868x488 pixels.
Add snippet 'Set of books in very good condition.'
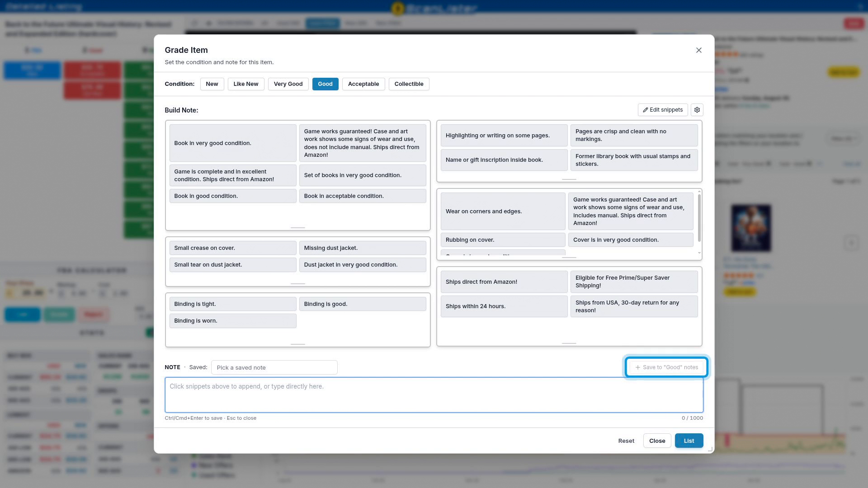click(x=363, y=175)
